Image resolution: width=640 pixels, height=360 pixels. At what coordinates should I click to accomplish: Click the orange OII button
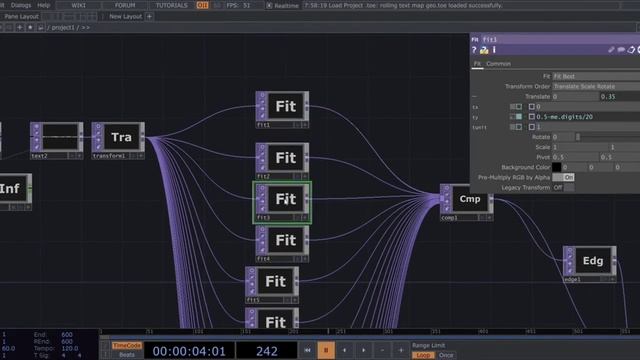point(202,5)
